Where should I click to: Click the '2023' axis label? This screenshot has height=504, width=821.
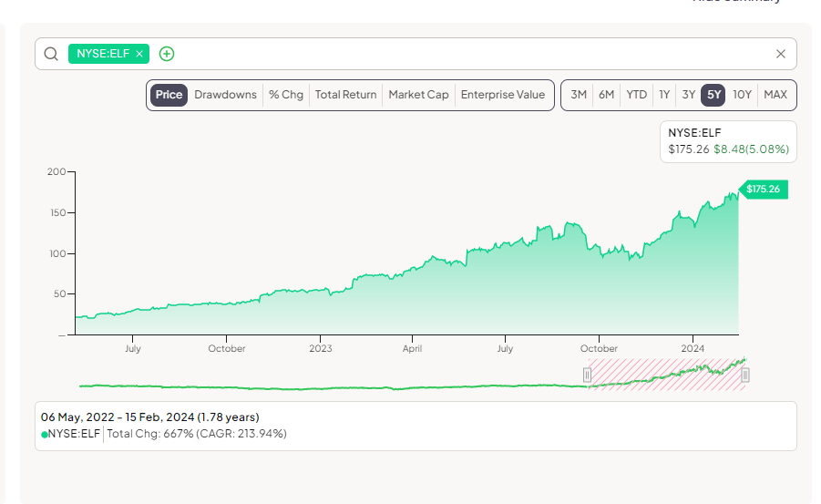[x=321, y=348]
